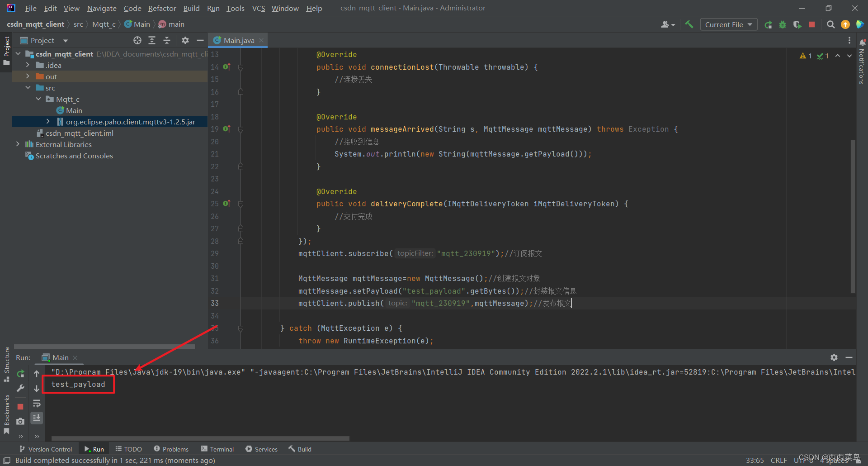Open the File menu
Viewport: 868px width, 466px height.
click(31, 8)
